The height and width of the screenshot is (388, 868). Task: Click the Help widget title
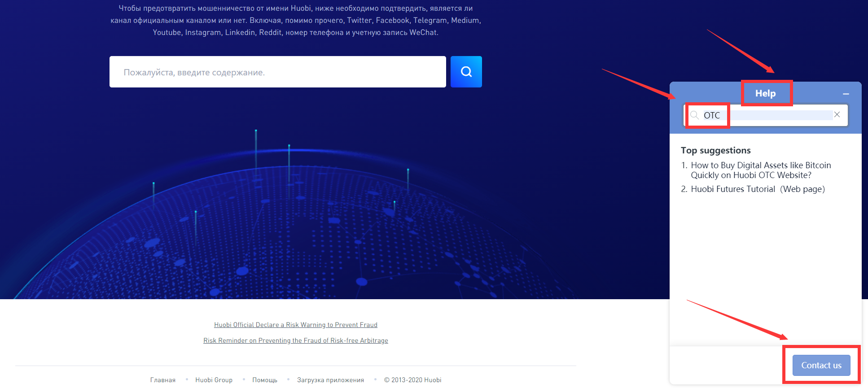(x=765, y=93)
